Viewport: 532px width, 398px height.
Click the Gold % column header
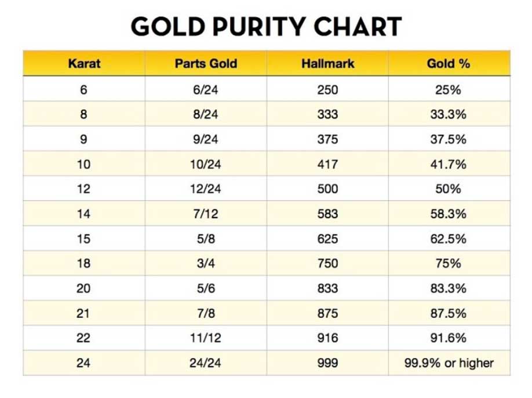point(449,63)
